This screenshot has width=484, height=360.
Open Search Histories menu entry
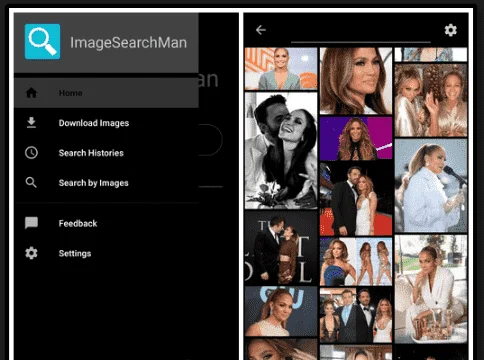click(x=106, y=153)
